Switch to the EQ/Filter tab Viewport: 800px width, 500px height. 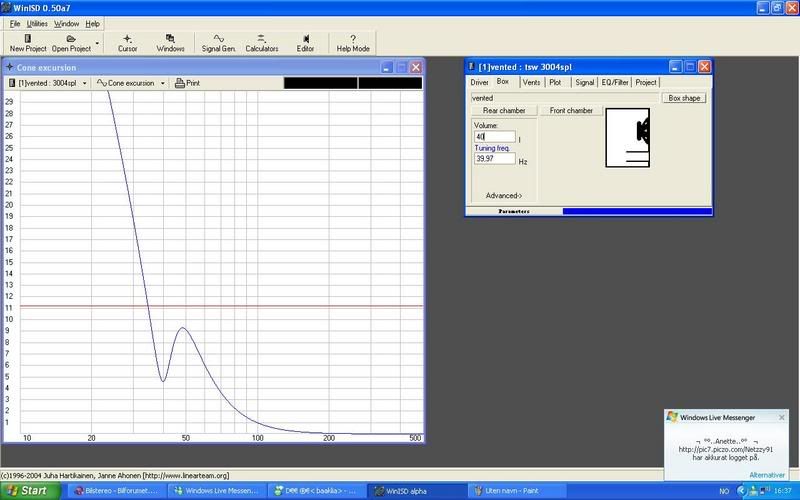pyautogui.click(x=614, y=82)
